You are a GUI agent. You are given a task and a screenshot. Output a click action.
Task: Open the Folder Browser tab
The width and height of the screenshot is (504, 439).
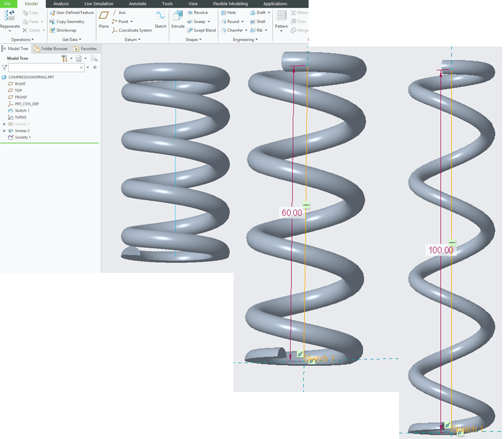coord(51,49)
